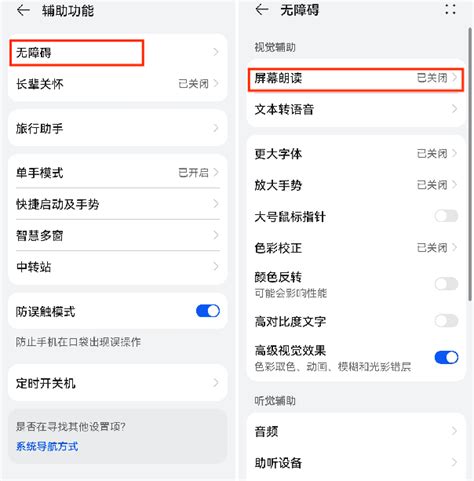The height and width of the screenshot is (481, 474).
Task: Expand 单手模式 chevron arrow
Action: (x=216, y=172)
